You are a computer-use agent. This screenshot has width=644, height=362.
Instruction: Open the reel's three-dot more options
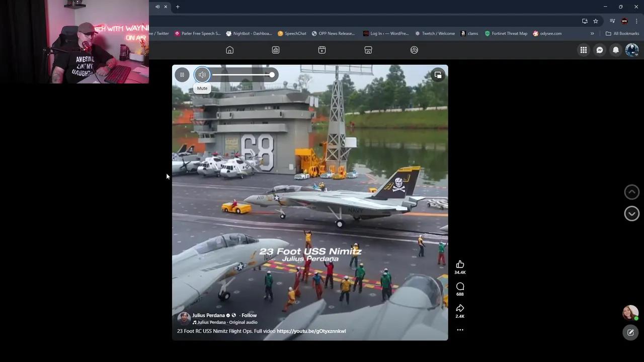pos(460,330)
